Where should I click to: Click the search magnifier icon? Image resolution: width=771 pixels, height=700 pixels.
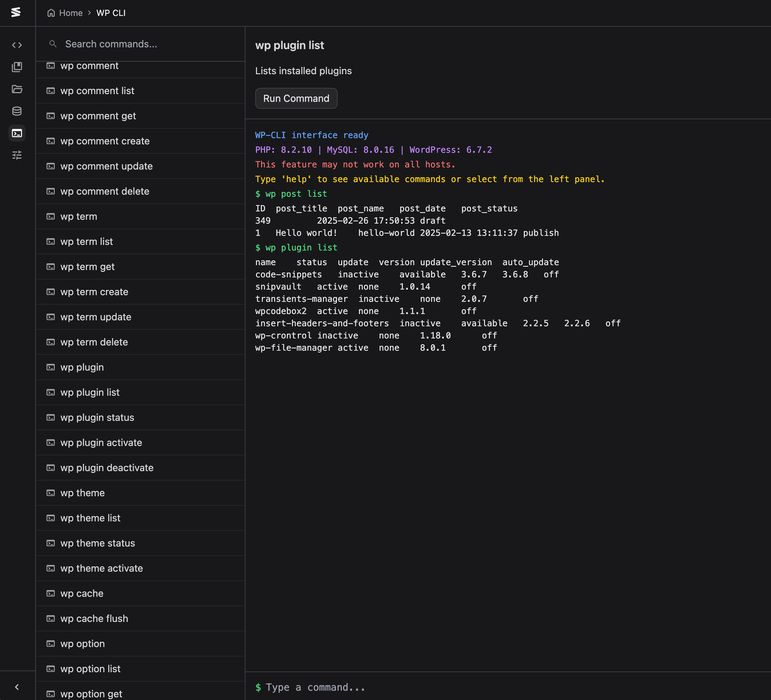(x=53, y=44)
